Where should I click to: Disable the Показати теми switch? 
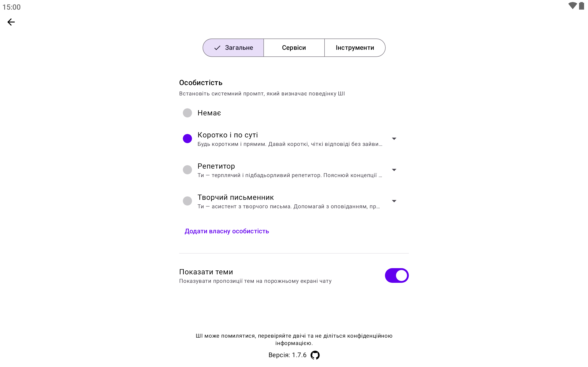click(396, 275)
